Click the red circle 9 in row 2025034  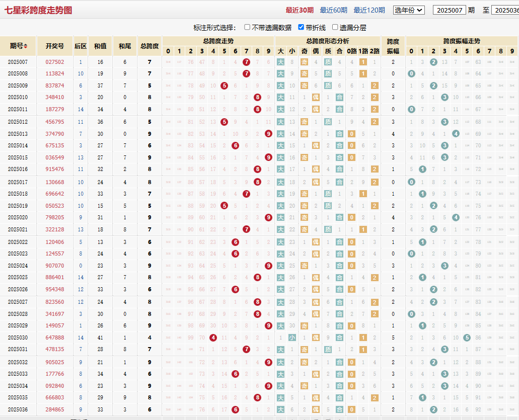[x=268, y=386]
